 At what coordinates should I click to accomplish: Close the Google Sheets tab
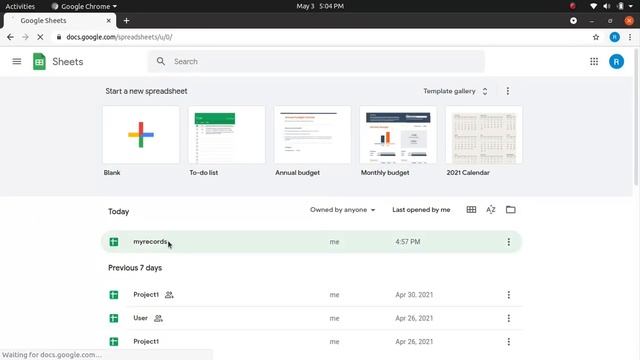109,20
